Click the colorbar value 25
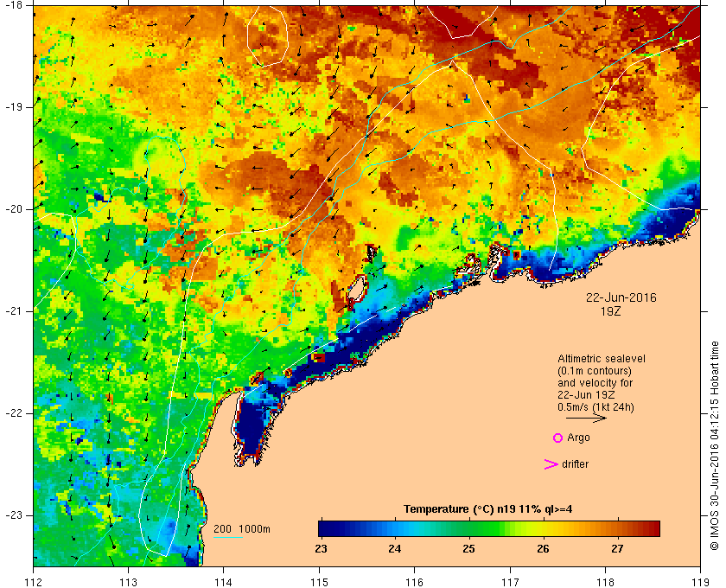 [468, 549]
